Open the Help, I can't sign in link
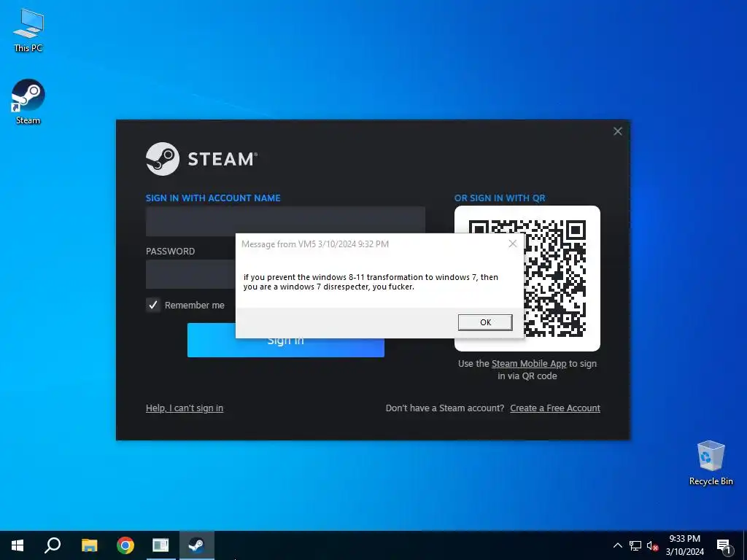This screenshot has width=747, height=560. (185, 408)
